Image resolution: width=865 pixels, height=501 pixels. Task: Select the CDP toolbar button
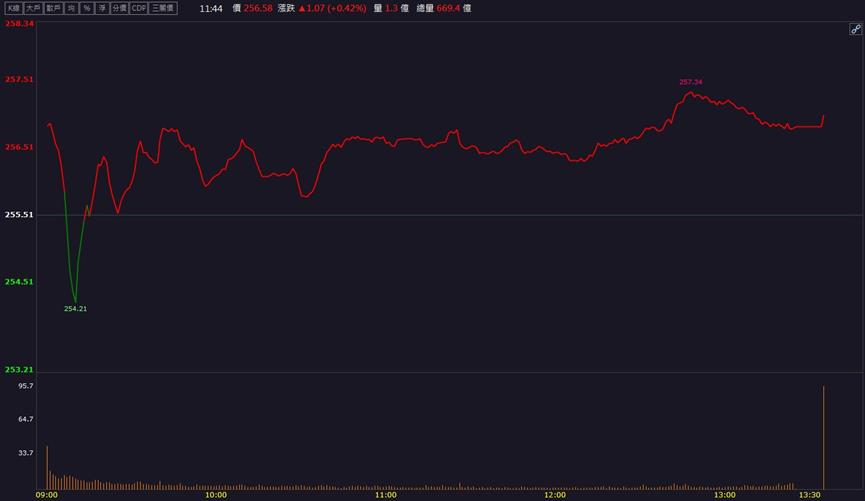pos(138,8)
